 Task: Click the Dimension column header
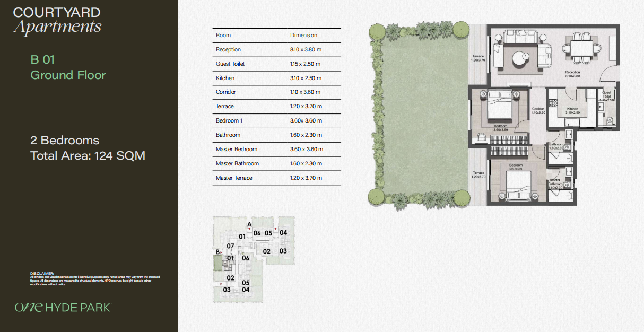(303, 35)
